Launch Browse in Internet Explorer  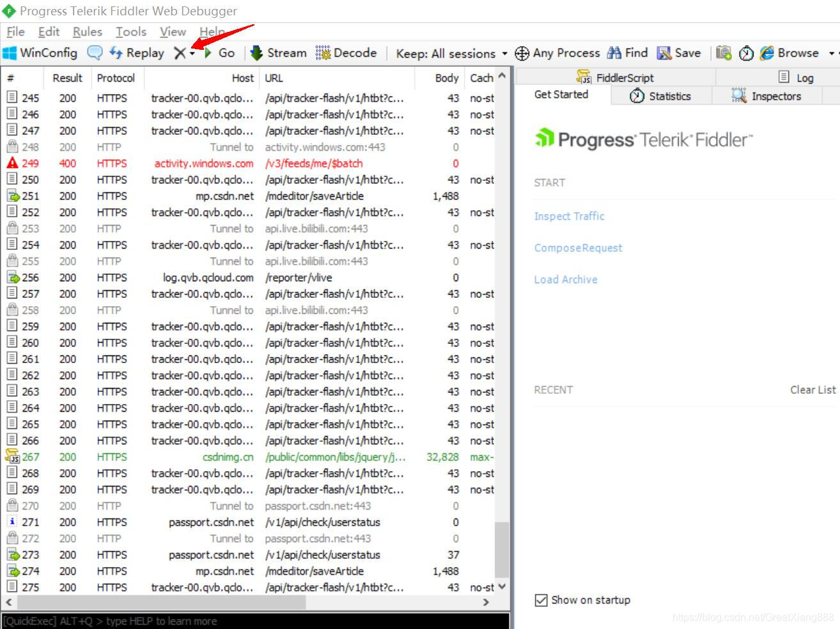[789, 53]
